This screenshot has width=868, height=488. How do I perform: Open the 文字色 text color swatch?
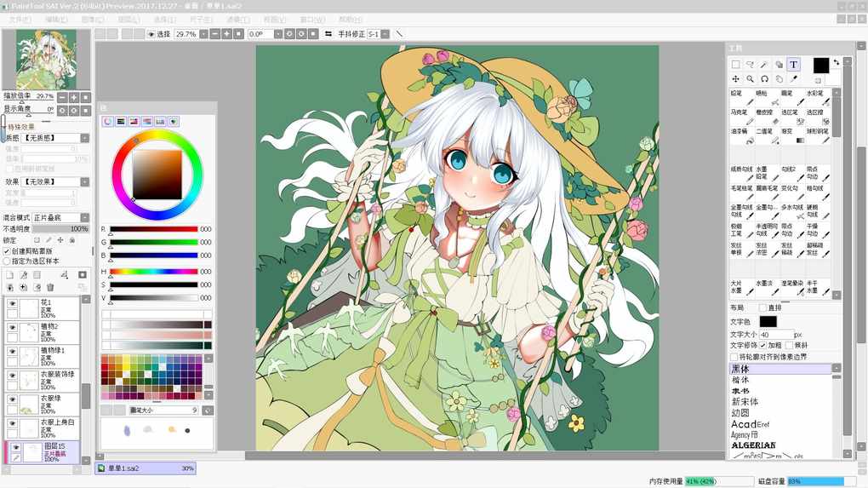coord(768,321)
